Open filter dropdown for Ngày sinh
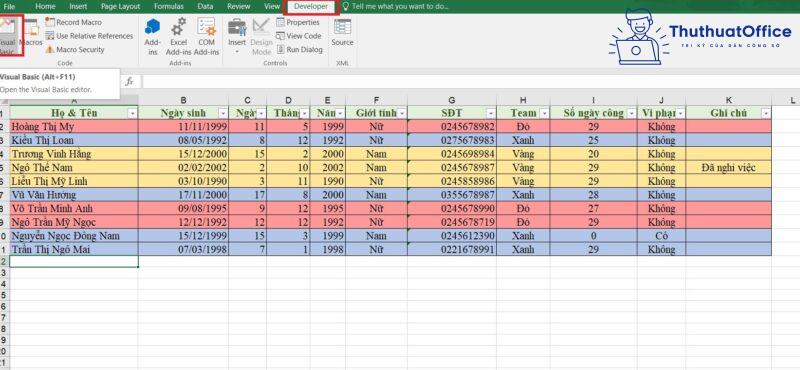The height and width of the screenshot is (370, 800). (x=223, y=113)
